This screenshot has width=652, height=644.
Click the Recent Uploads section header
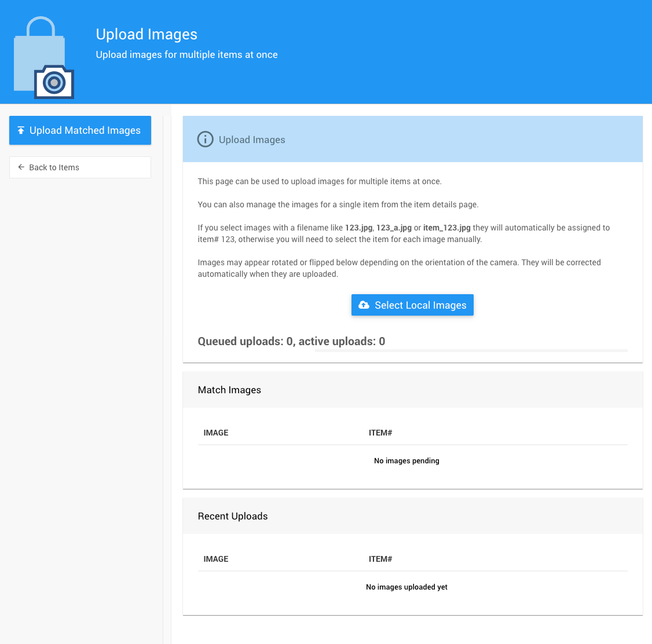pos(233,516)
